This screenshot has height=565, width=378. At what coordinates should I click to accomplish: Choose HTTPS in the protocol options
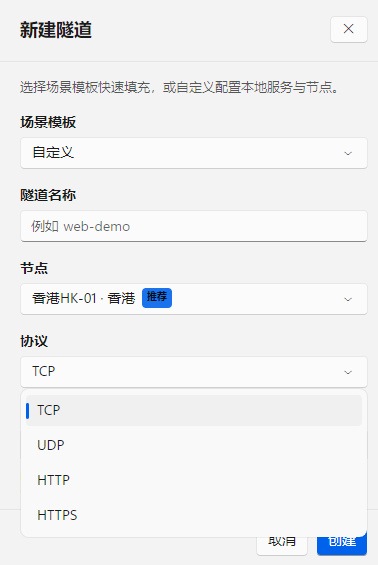(x=194, y=515)
